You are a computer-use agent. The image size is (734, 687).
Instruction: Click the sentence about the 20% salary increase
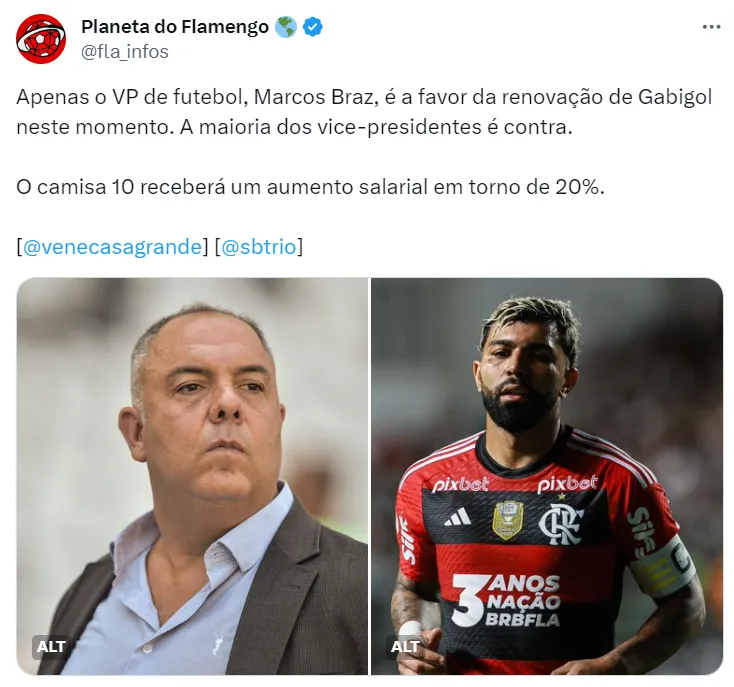coord(310,187)
